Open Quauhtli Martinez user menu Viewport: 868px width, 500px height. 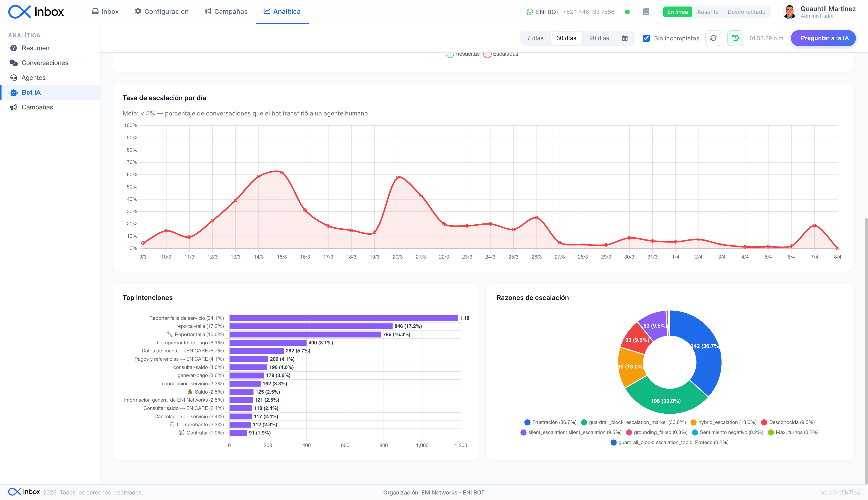819,12
